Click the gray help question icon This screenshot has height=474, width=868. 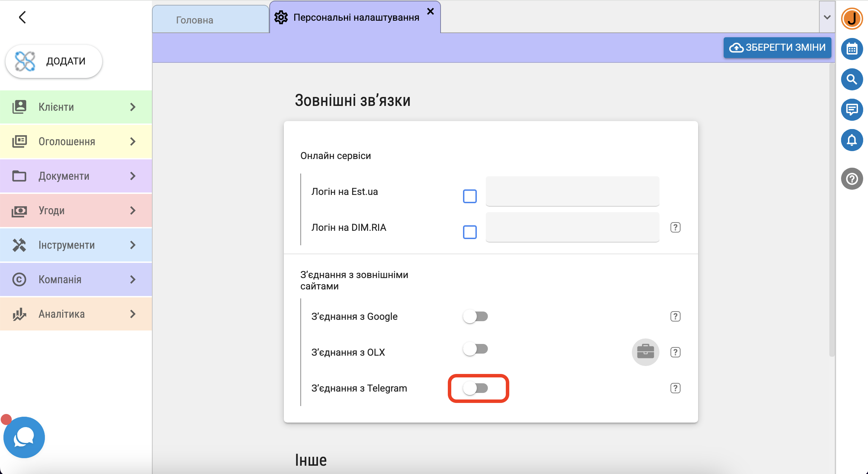click(852, 179)
